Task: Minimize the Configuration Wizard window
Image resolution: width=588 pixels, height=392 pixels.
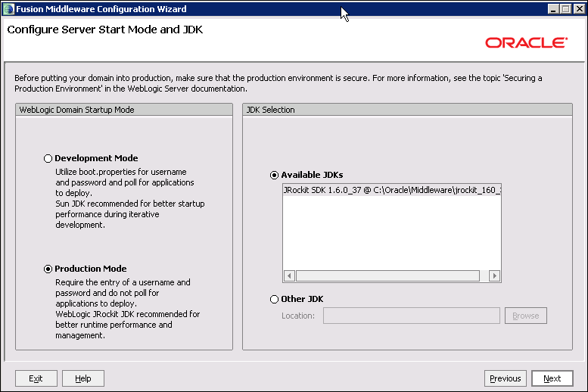Action: (552, 9)
